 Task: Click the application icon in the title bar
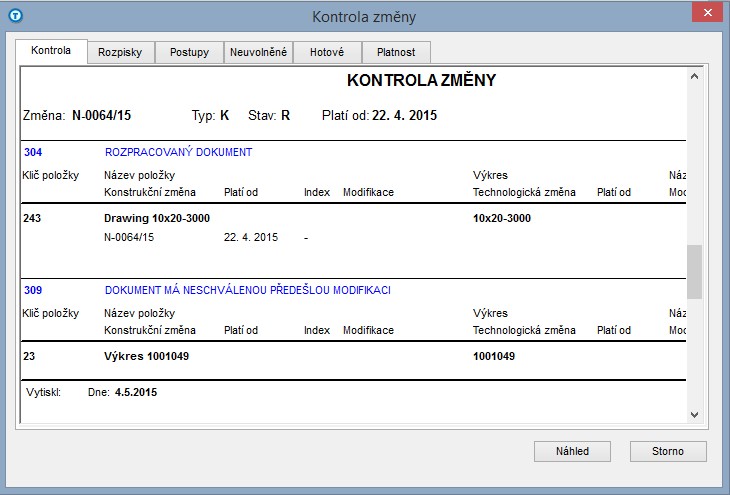15,16
